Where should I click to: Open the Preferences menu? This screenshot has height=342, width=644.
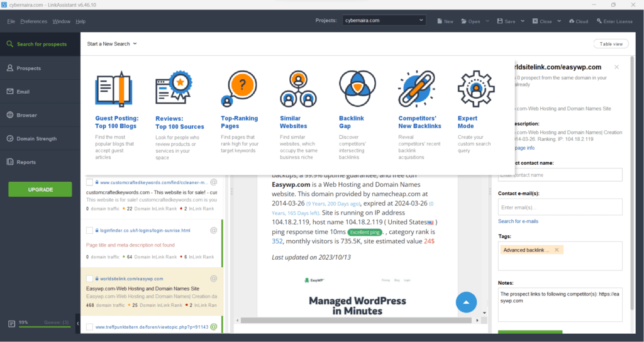point(34,21)
